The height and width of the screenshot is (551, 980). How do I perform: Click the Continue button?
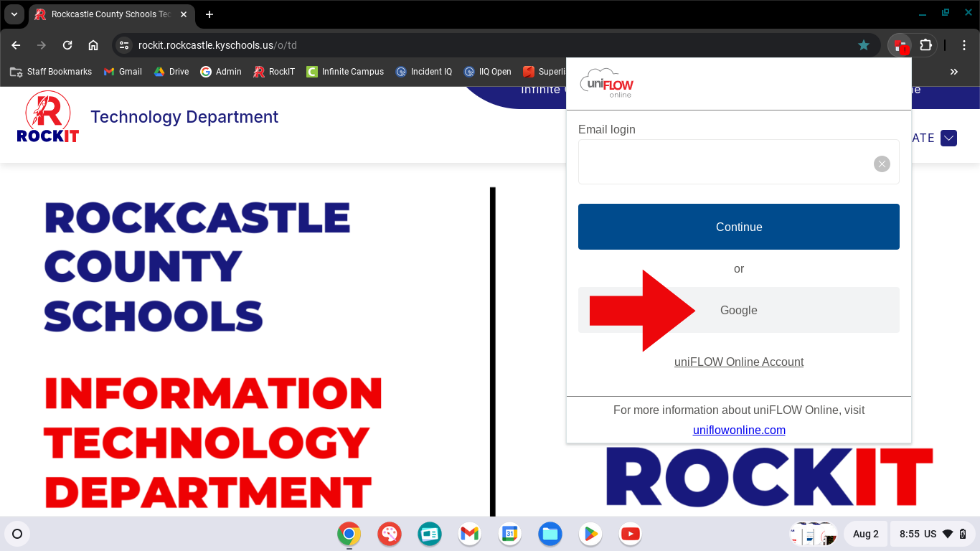(x=739, y=227)
